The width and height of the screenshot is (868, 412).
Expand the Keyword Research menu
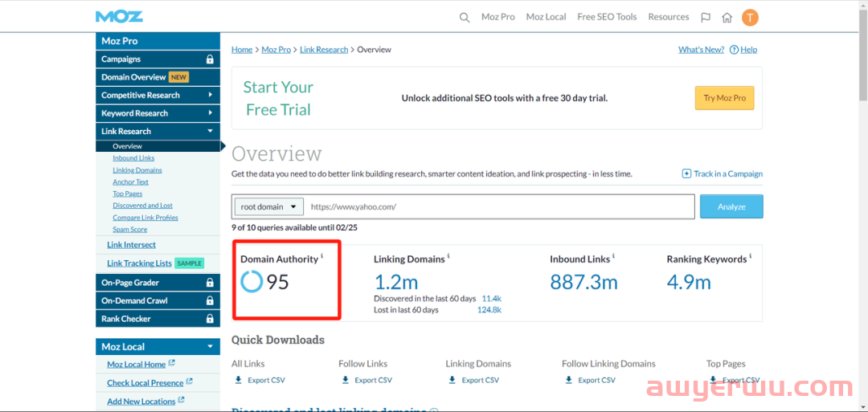(158, 113)
